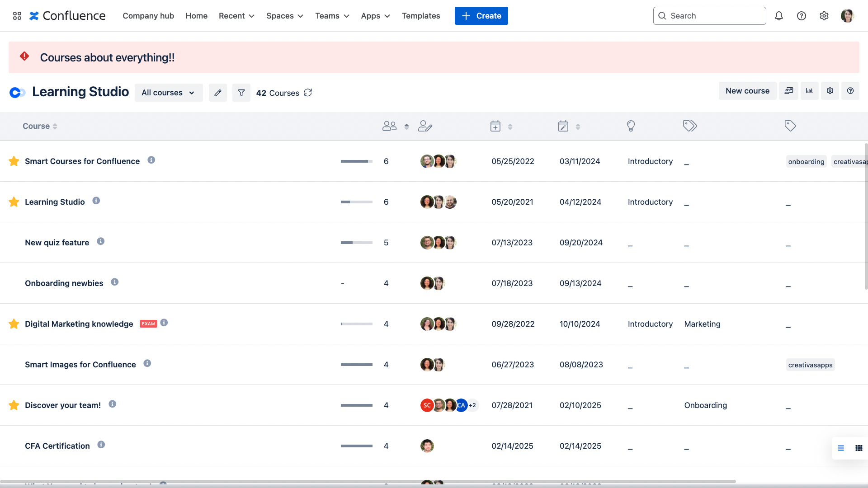Show info for Smart Images for Confluence
Screen dimensions: 868x488
point(147,363)
